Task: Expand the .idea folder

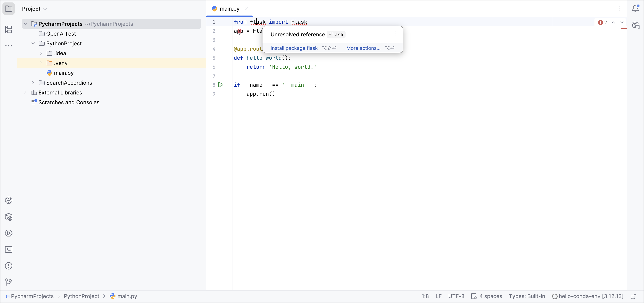Action: [x=41, y=53]
